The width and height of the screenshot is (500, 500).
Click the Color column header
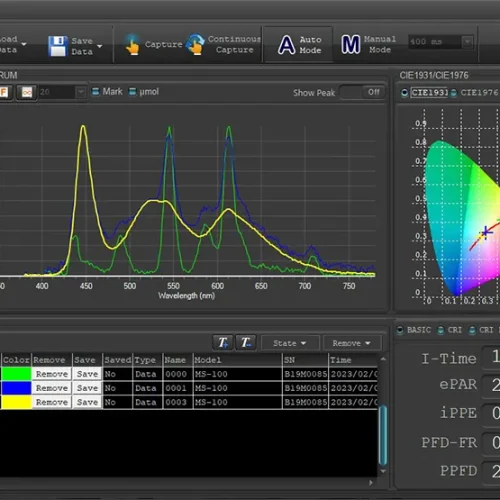coord(16,360)
